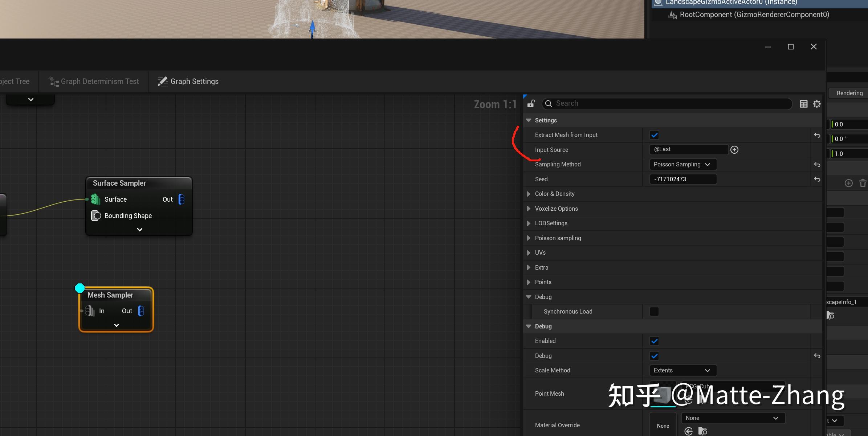
Task: Enable Synchronous Load in Debug section
Action: pos(654,311)
